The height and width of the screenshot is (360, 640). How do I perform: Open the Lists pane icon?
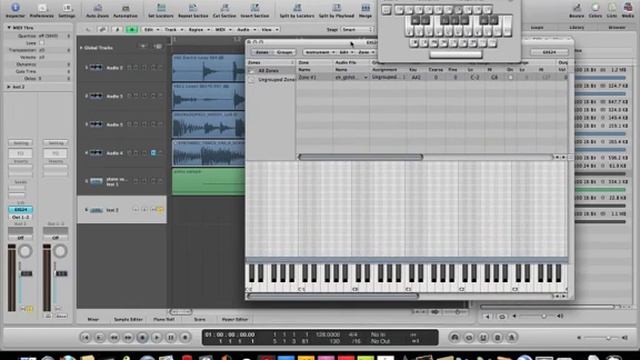pyautogui.click(x=612, y=10)
